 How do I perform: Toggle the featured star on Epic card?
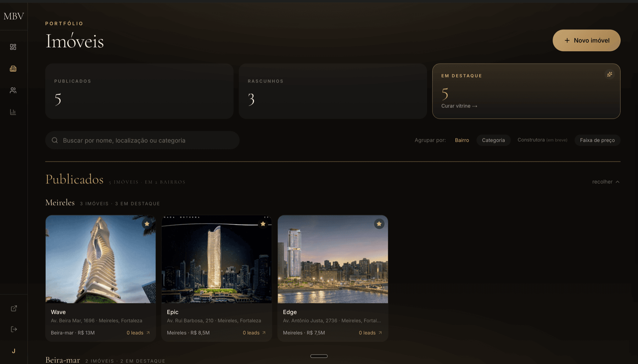point(263,224)
